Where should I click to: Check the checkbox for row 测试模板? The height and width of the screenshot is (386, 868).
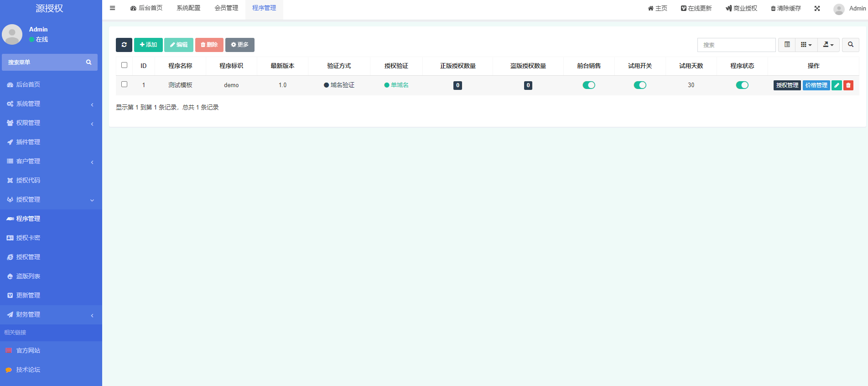click(x=124, y=84)
